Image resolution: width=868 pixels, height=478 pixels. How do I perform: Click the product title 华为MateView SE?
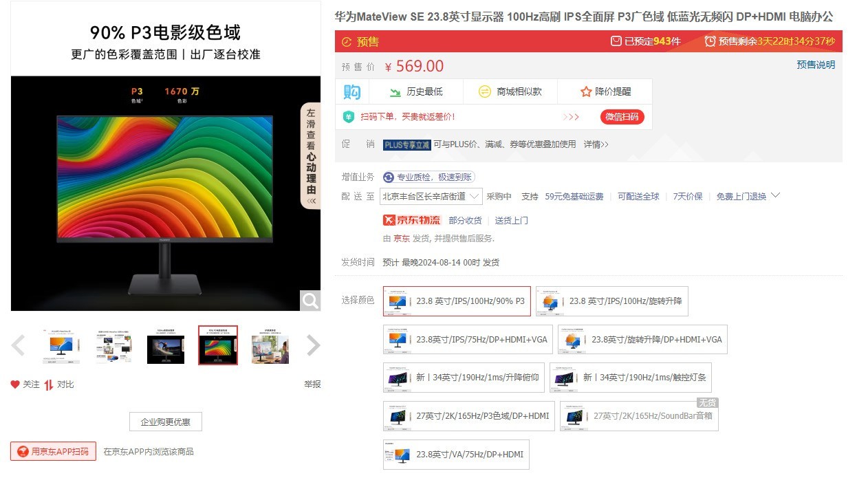point(583,17)
